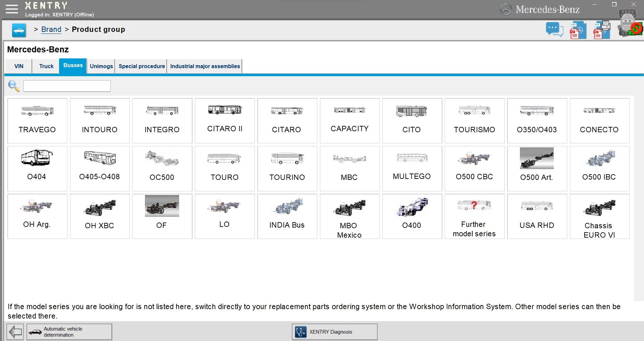Image resolution: width=644 pixels, height=341 pixels.
Task: Start Automatic vehicle determination
Action: (69, 332)
